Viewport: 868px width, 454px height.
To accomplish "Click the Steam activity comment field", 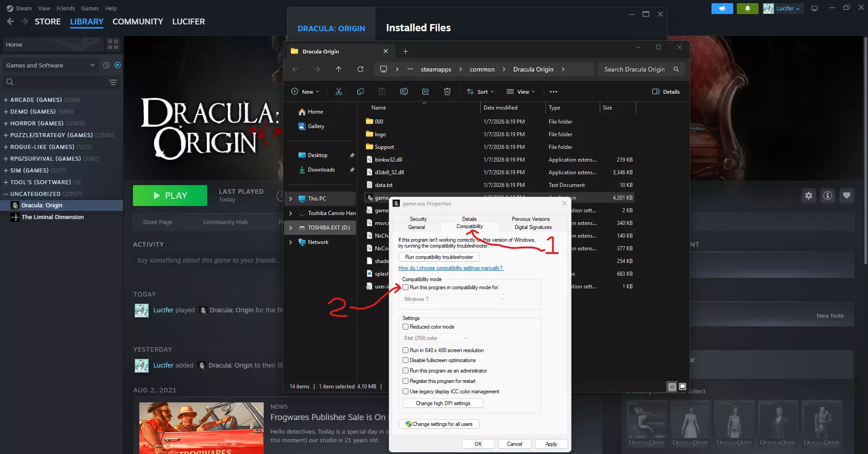I will coord(209,260).
